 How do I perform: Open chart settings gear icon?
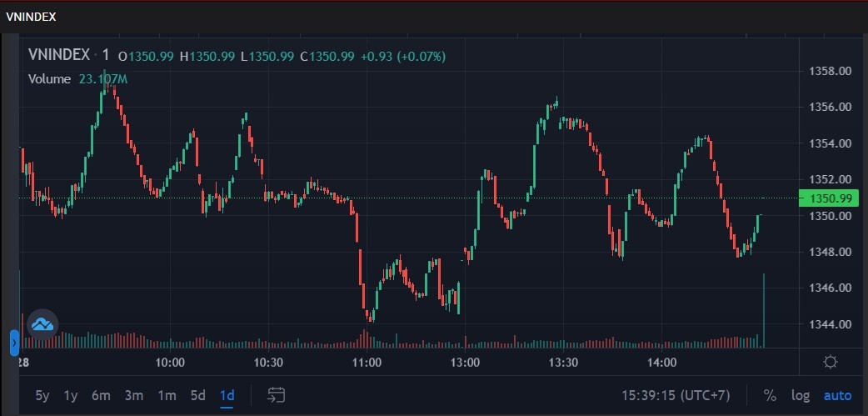830,362
